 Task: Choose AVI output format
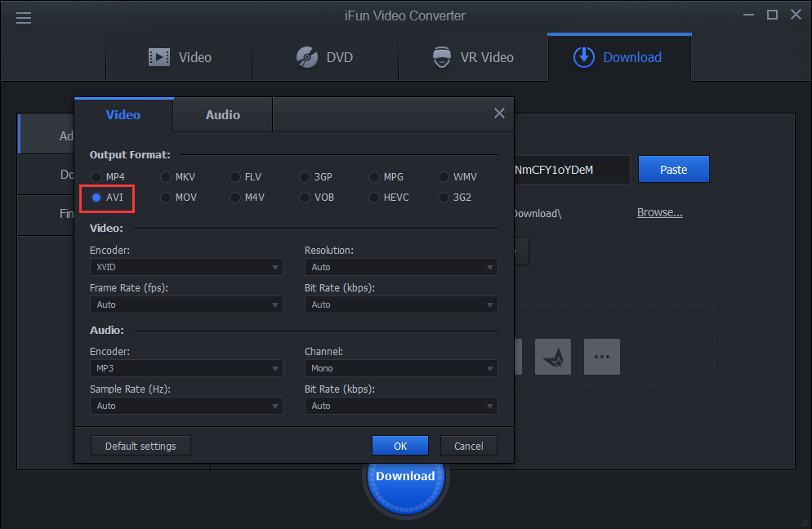(x=107, y=198)
